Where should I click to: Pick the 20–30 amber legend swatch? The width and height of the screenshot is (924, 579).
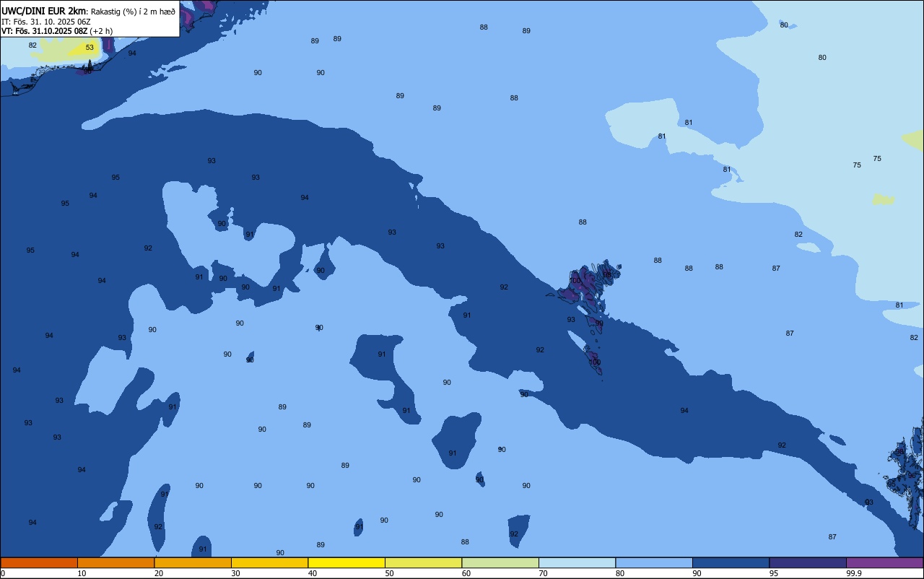(193, 562)
